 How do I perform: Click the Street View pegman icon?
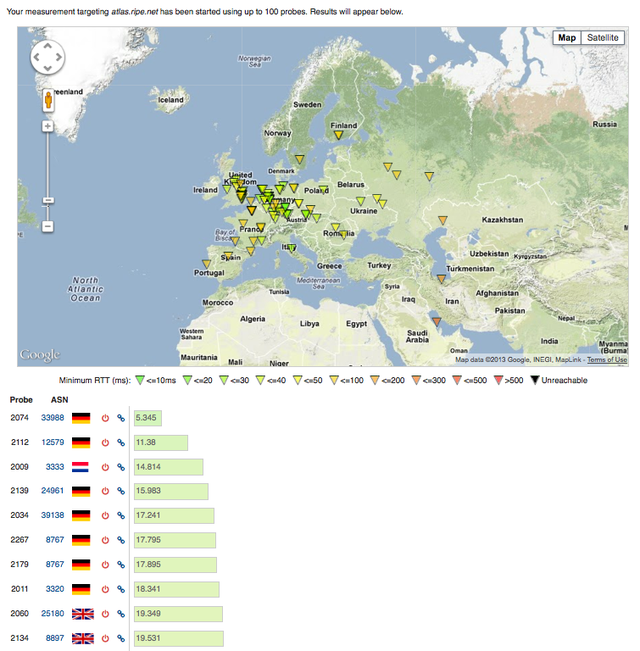pos(48,100)
